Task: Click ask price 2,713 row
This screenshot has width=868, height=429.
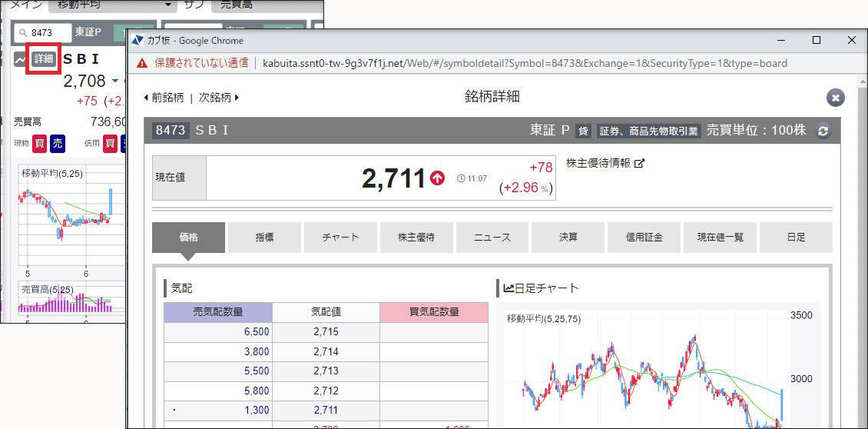Action: coord(326,371)
